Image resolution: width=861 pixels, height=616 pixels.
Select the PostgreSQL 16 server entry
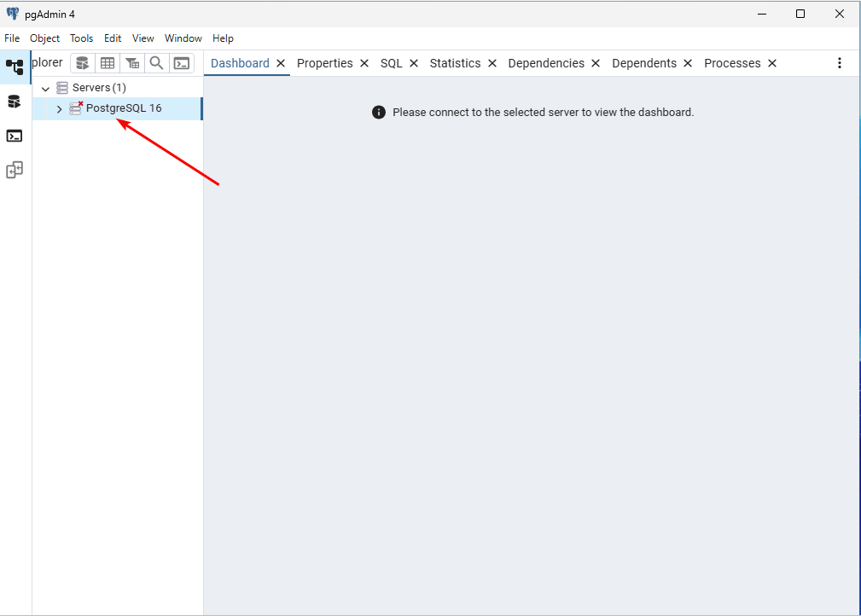[124, 108]
